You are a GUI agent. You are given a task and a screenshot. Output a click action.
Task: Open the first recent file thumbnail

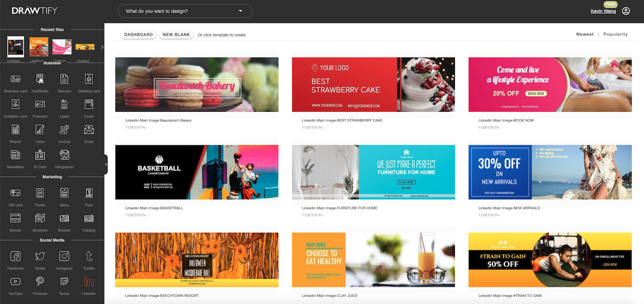coord(16,47)
